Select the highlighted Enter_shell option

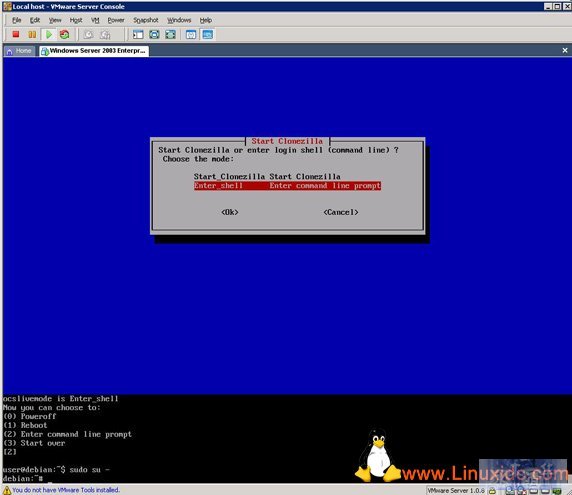pyautogui.click(x=287, y=186)
